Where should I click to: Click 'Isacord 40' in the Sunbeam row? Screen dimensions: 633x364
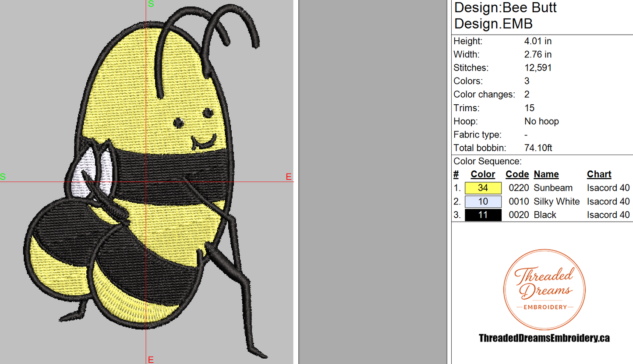click(x=608, y=188)
